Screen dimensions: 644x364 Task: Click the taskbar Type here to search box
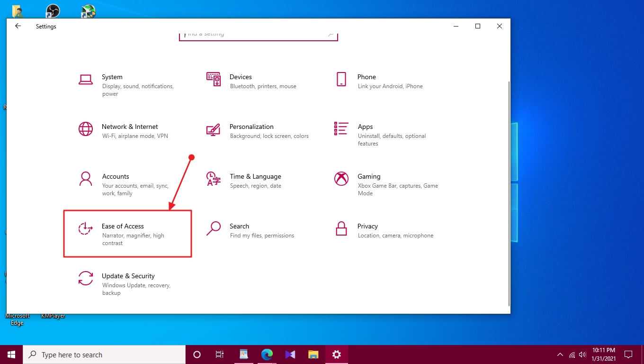(x=104, y=355)
